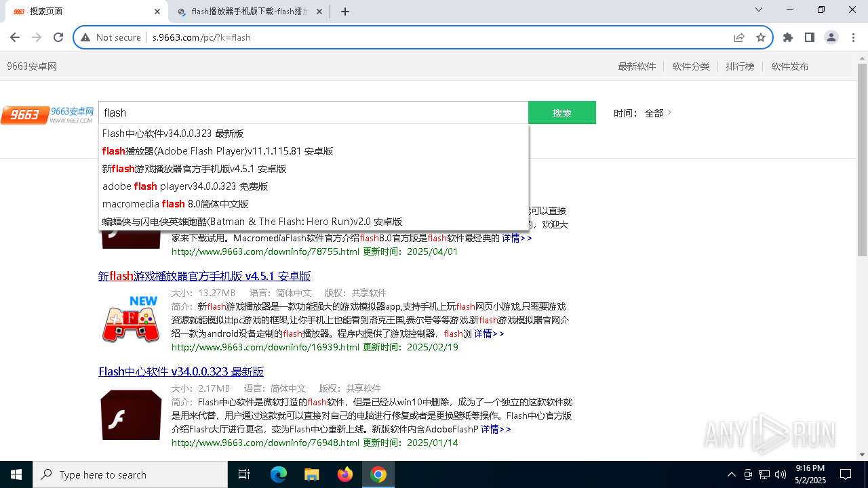Go back with the browser back arrow

click(15, 37)
